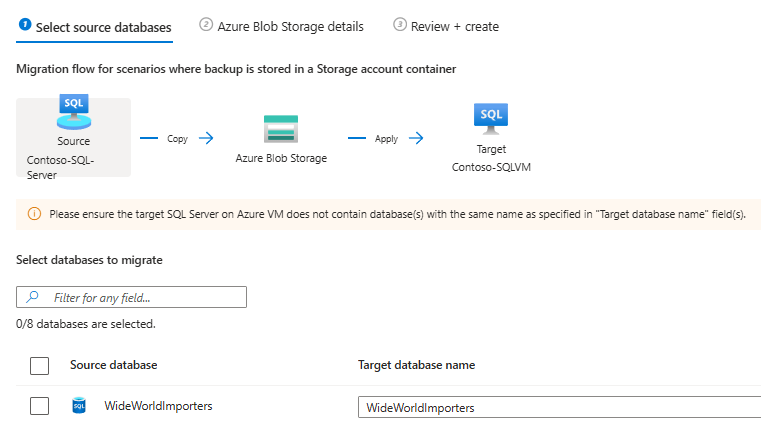Viewport: 761px width, 423px height.
Task: Click the database icon beside WideWorldImporters
Action: [x=79, y=406]
